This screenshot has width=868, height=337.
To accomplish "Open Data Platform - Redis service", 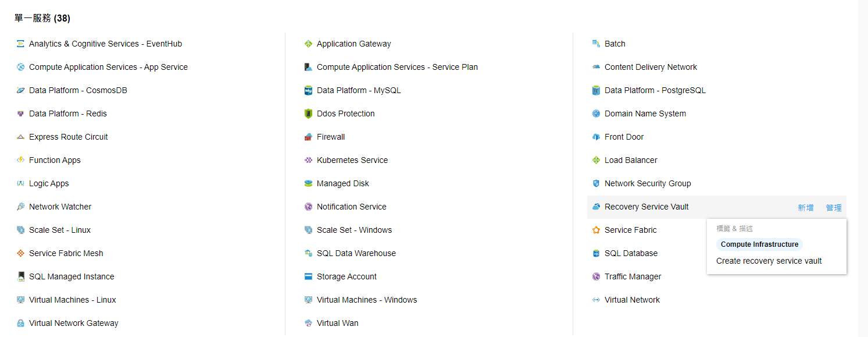I will coord(68,113).
